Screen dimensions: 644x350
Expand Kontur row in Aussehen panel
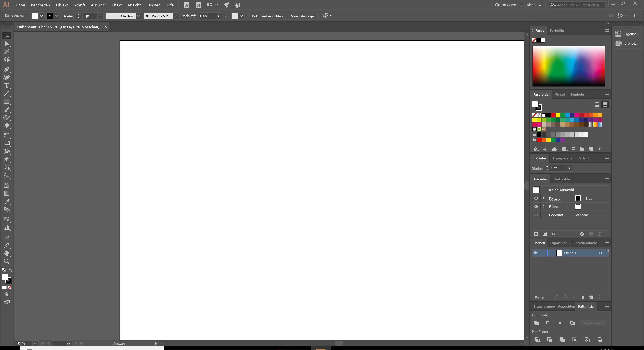(544, 198)
